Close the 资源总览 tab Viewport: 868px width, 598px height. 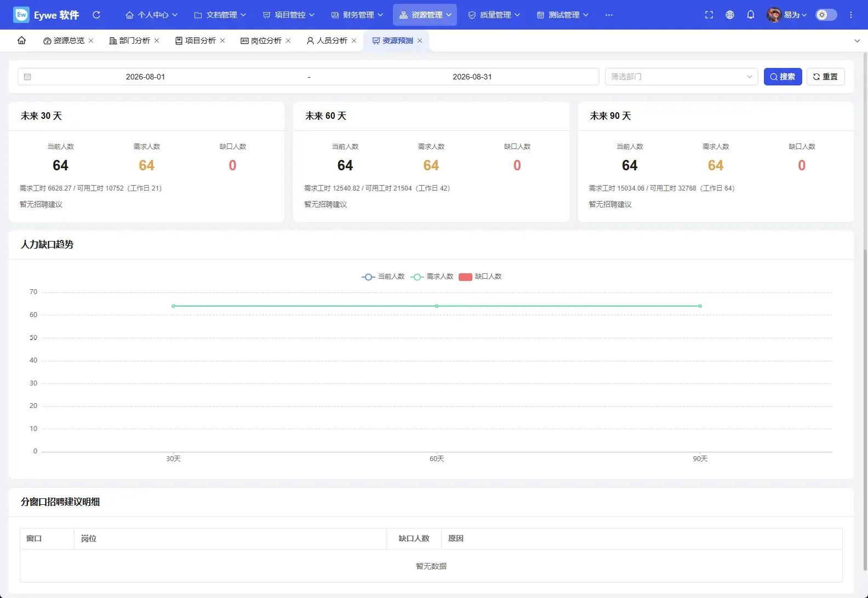tap(91, 41)
